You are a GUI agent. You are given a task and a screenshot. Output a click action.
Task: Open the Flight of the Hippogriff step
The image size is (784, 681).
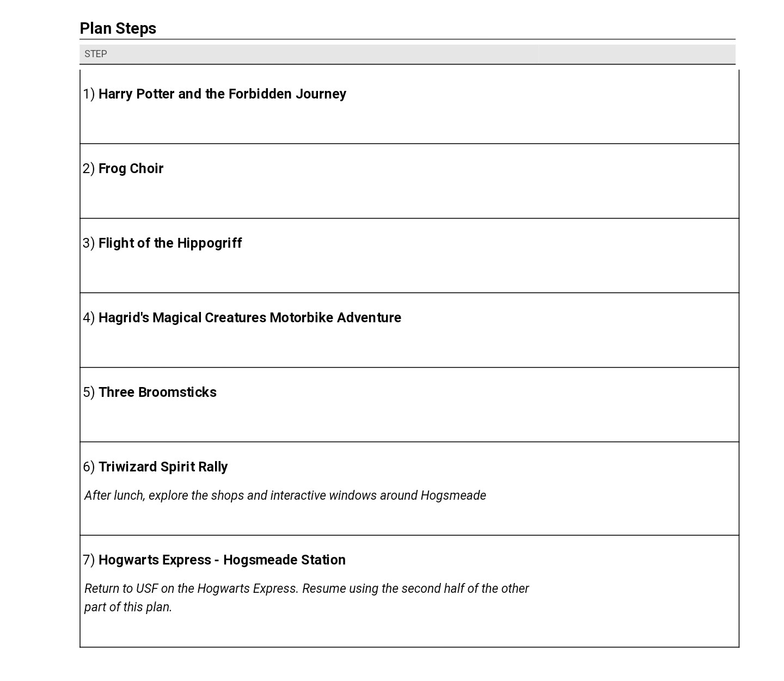[x=170, y=243]
